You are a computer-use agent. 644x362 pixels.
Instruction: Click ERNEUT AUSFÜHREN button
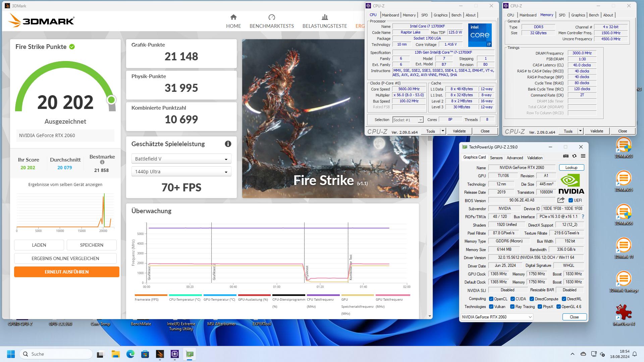66,272
